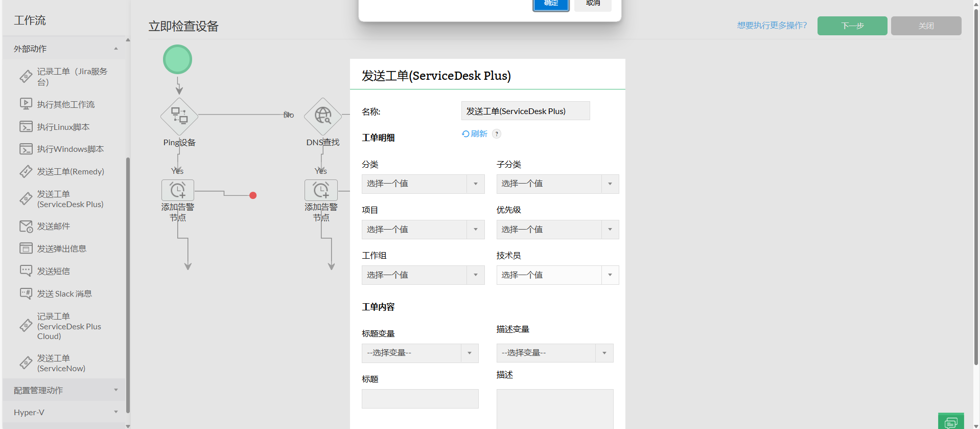This screenshot has width=980, height=429.
Task: Select 执行其他工作流 action
Action: pos(66,104)
